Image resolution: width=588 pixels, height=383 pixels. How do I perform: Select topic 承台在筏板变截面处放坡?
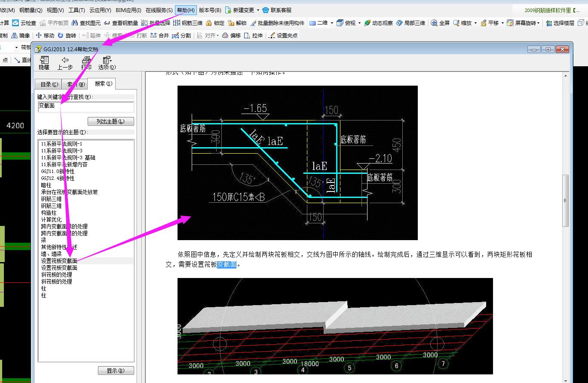[x=70, y=192]
